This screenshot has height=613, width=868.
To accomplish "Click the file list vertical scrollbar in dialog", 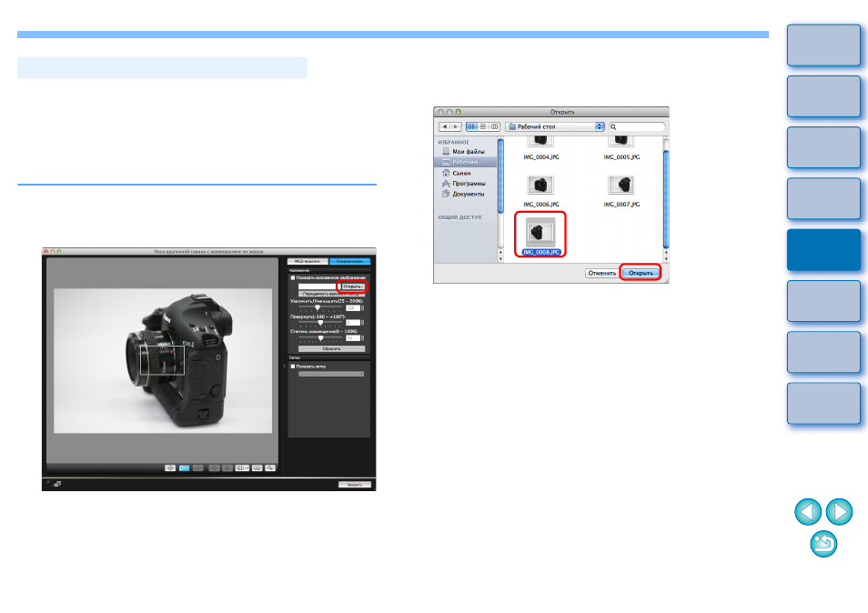I will (x=666, y=199).
